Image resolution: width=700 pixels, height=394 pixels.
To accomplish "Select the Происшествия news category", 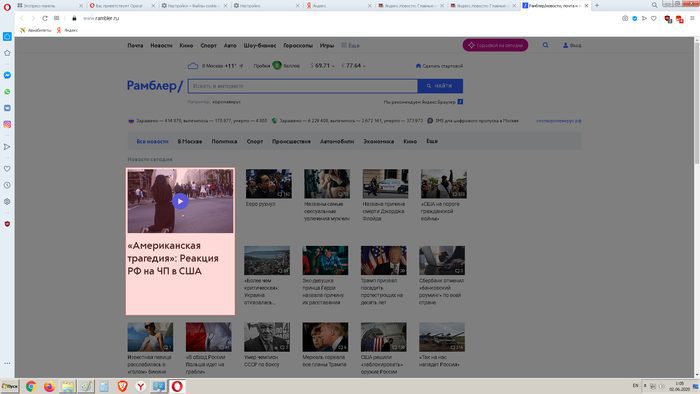I will tap(291, 141).
